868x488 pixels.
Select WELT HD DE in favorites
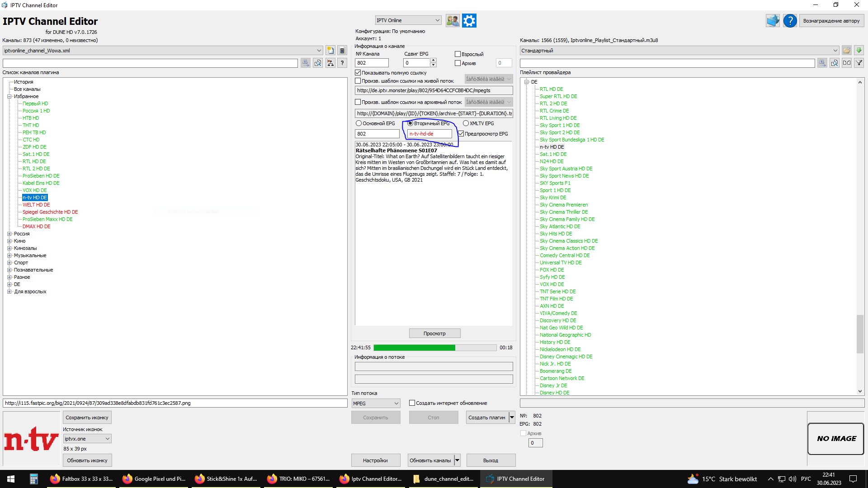[x=36, y=205]
